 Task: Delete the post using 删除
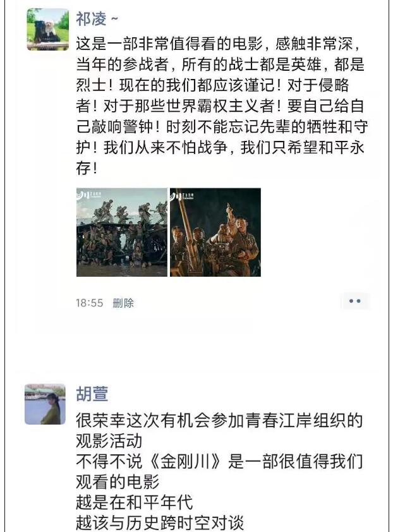click(x=123, y=303)
